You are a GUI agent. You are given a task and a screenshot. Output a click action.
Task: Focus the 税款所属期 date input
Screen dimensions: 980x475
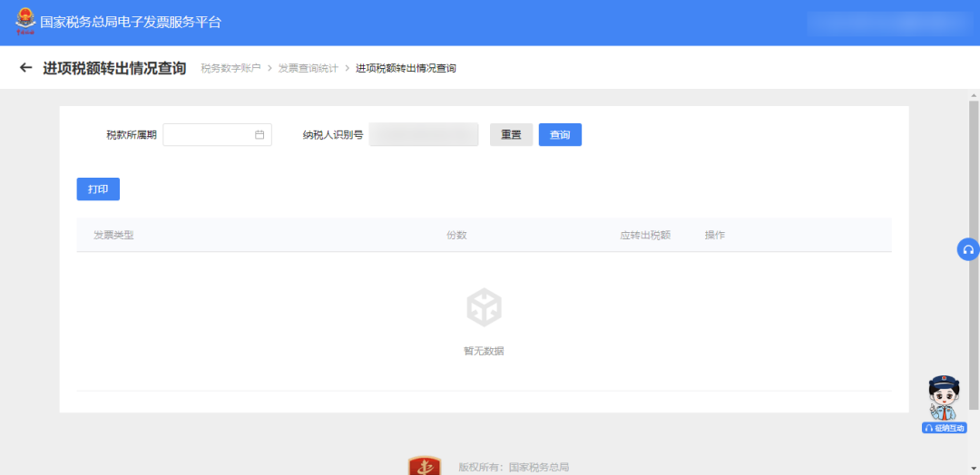(218, 135)
